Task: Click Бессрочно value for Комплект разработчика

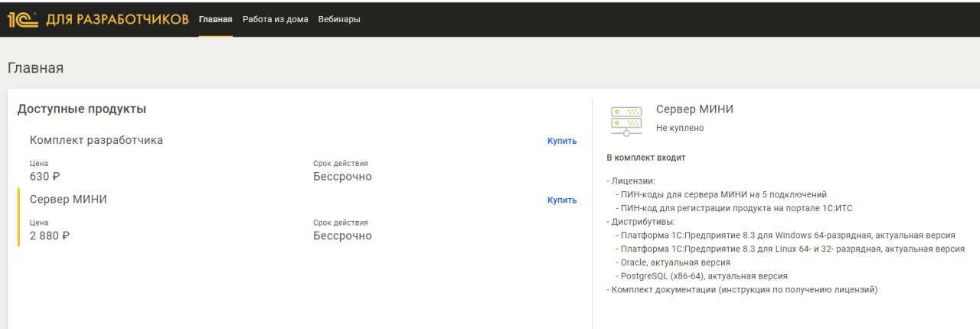Action: coord(342,177)
